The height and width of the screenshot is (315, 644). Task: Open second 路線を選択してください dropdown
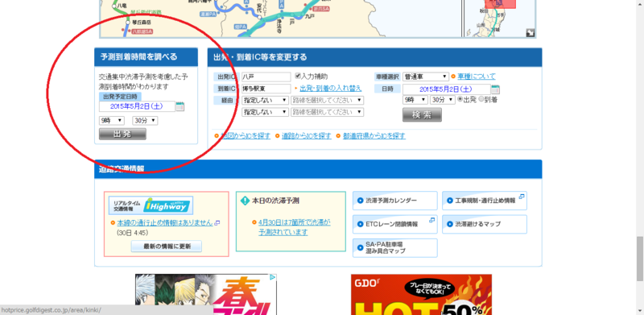coord(328,112)
